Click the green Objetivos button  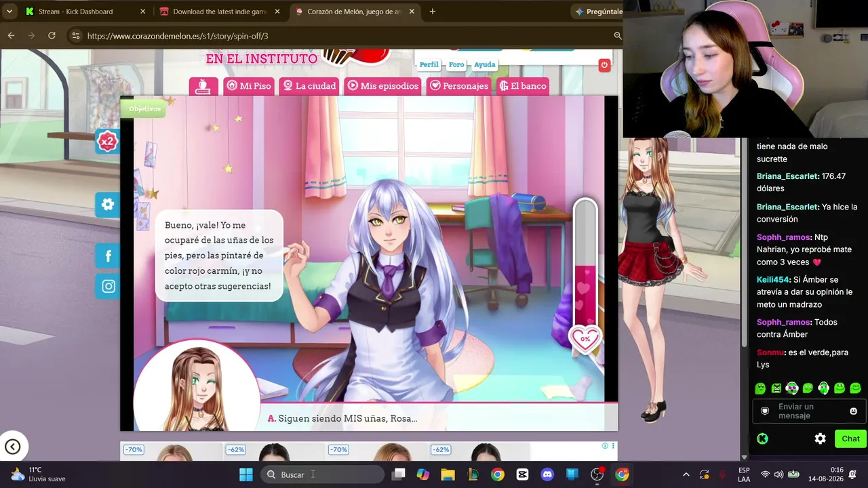pyautogui.click(x=144, y=108)
